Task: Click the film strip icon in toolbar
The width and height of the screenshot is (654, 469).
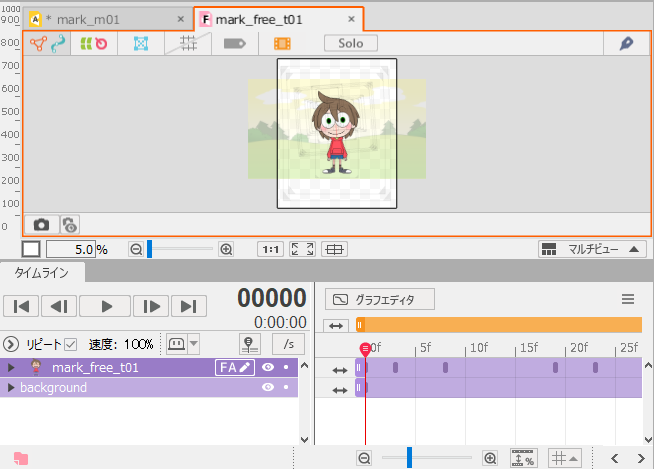Action: [x=282, y=44]
